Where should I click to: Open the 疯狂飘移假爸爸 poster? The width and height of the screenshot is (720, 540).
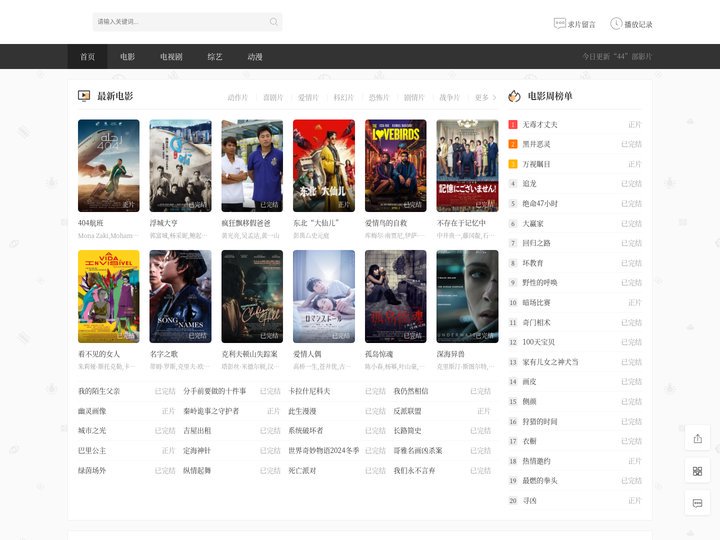(252, 166)
